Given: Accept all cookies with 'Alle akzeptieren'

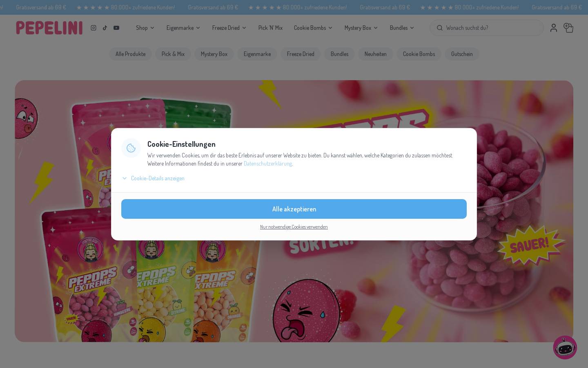Looking at the screenshot, I should point(294,209).
